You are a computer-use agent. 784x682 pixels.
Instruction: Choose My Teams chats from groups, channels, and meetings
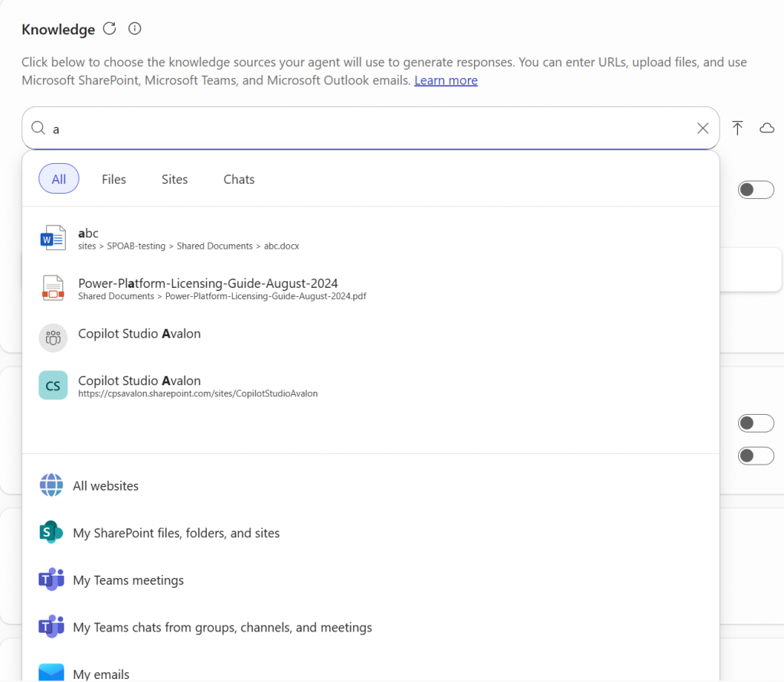[371, 626]
